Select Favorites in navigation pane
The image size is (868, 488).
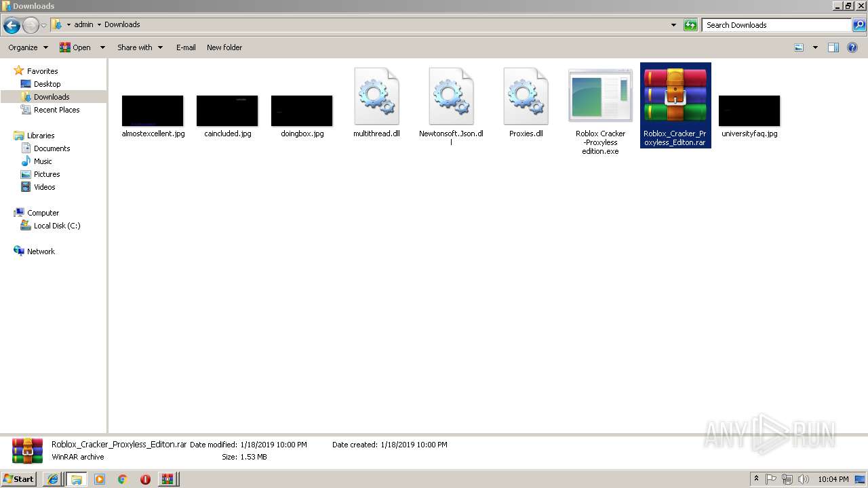point(42,71)
